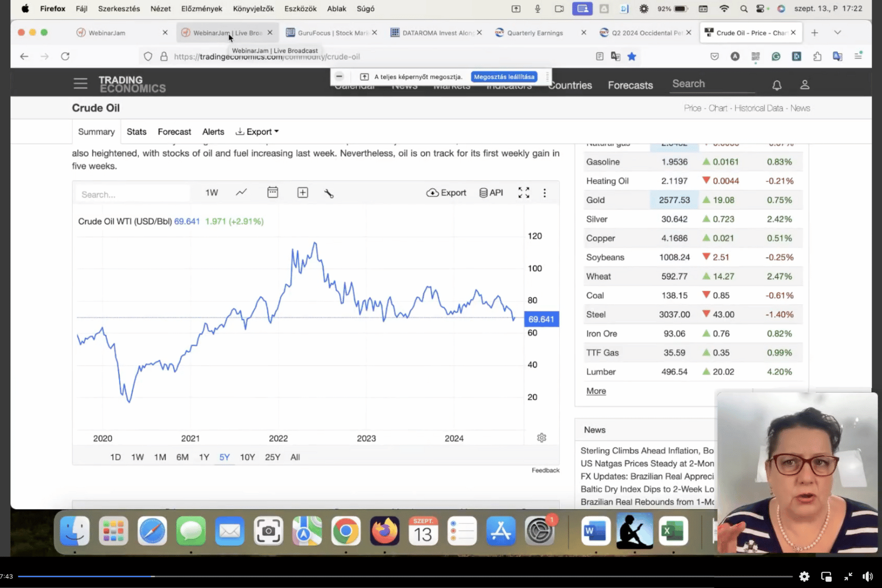Open chart settings gear icon
This screenshot has width=882, height=588.
(541, 438)
